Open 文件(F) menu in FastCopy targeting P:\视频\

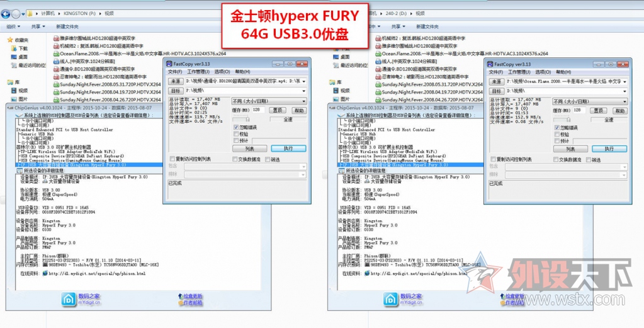(175, 72)
